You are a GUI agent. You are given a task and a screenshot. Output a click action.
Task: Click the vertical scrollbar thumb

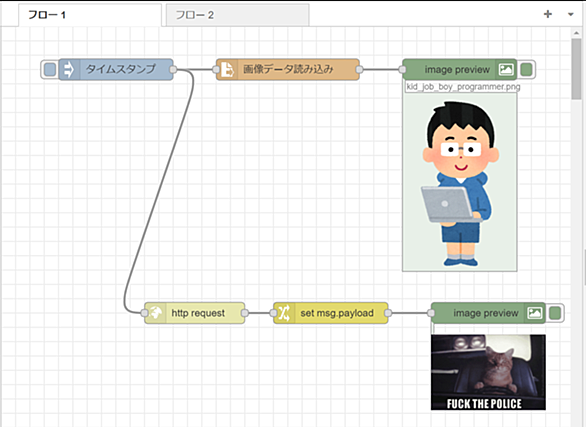pos(576,68)
